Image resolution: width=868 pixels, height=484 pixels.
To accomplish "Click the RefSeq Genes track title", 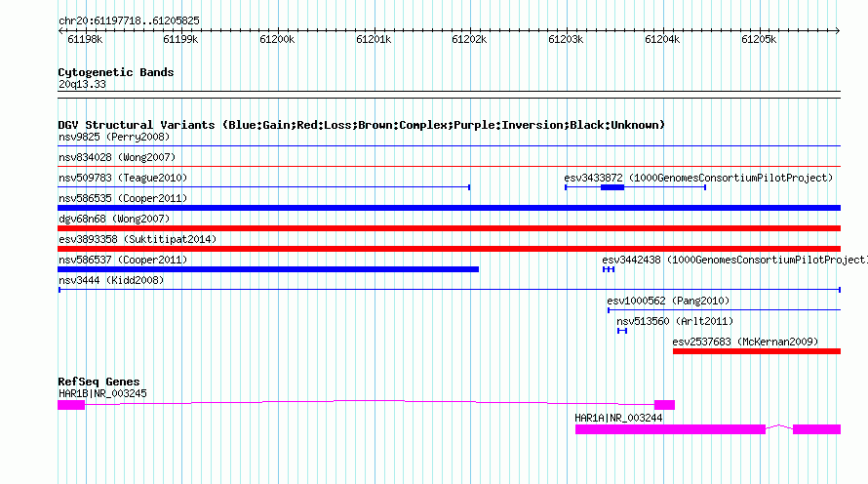I will point(99,382).
